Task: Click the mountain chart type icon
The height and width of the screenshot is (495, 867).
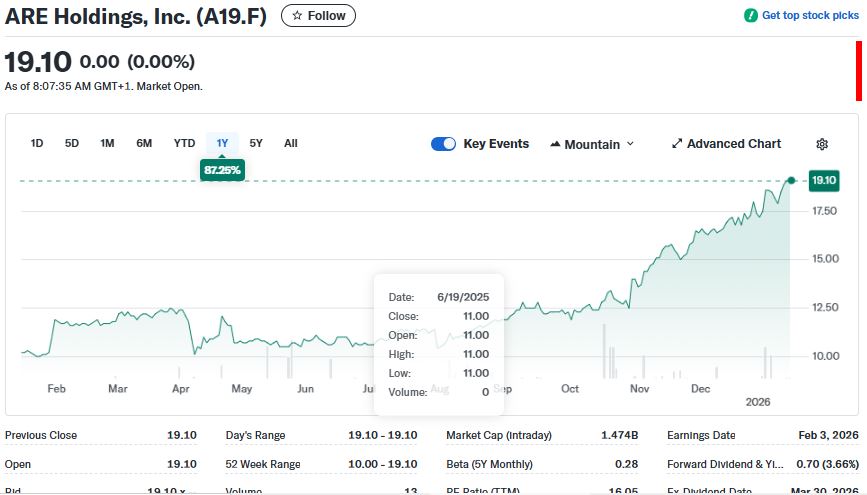Action: pos(555,144)
